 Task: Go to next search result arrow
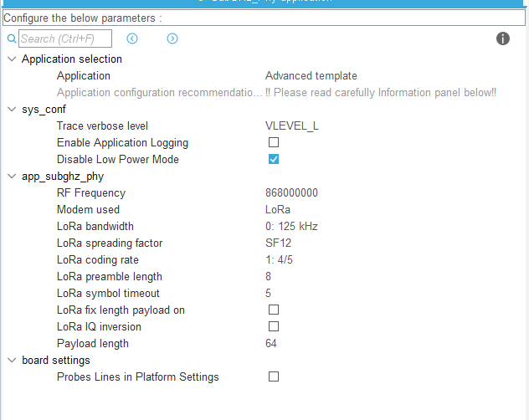coord(172,38)
